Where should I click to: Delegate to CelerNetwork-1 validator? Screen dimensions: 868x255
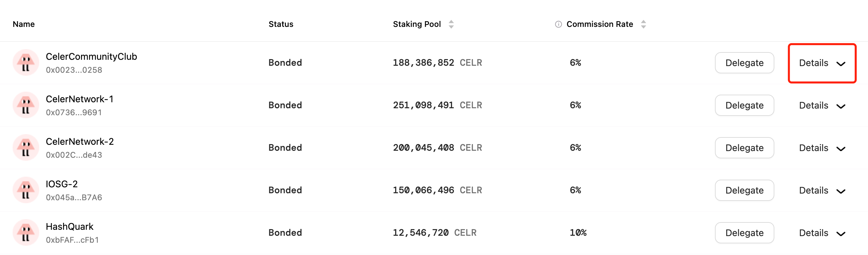[744, 106]
